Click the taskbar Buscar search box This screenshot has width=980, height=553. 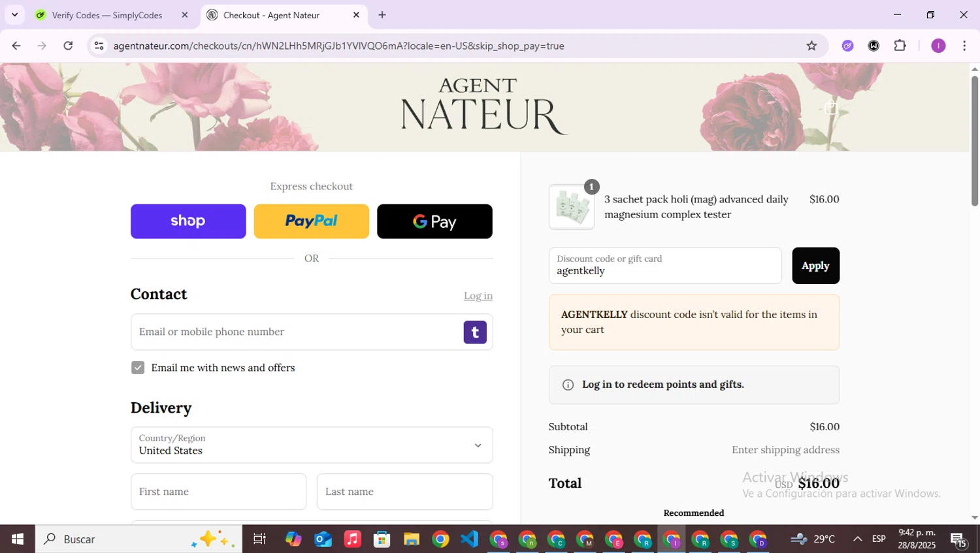tap(139, 539)
